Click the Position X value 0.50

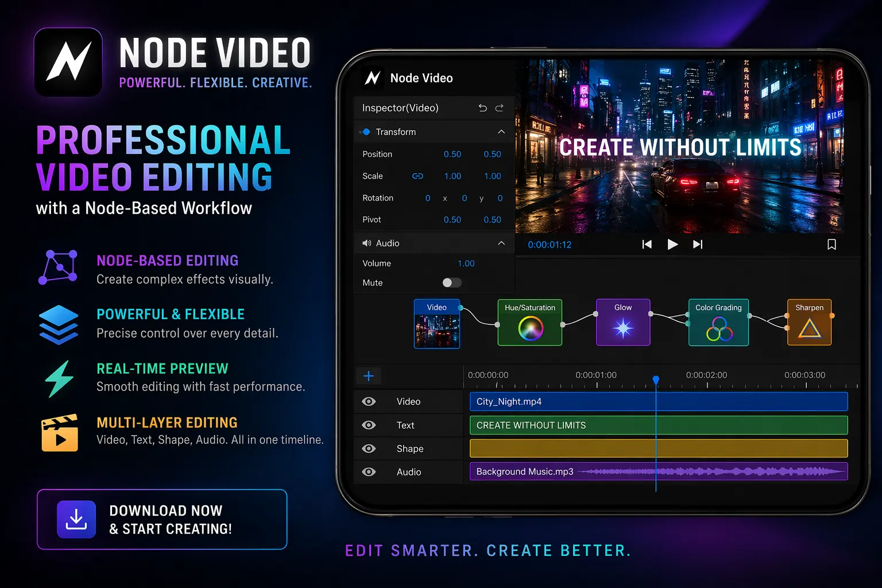(452, 154)
